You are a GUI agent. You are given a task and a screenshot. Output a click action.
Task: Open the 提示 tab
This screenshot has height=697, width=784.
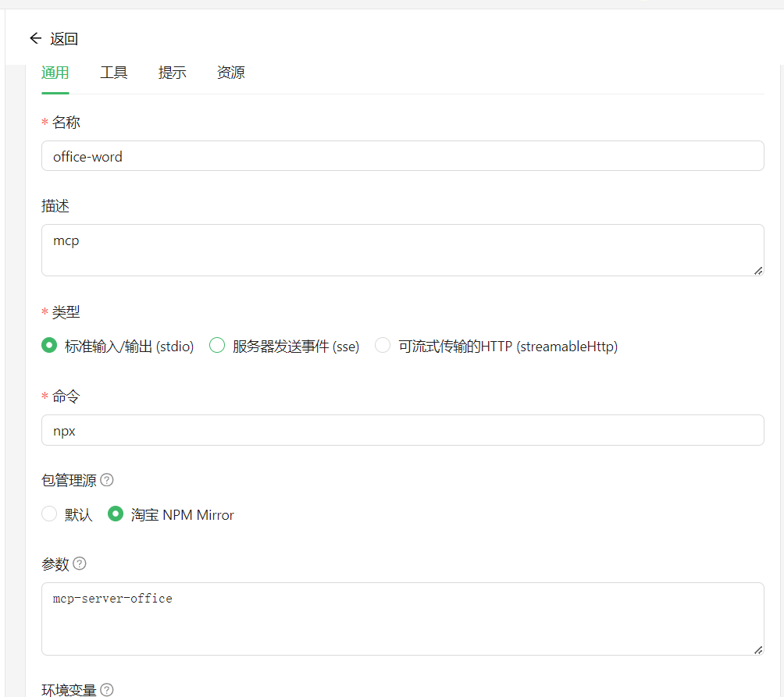point(173,73)
